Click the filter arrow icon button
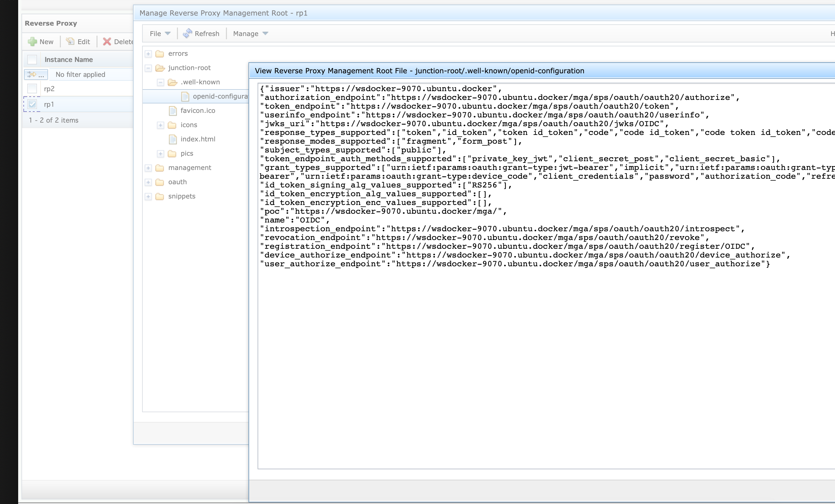This screenshot has width=835, height=504. [36, 75]
